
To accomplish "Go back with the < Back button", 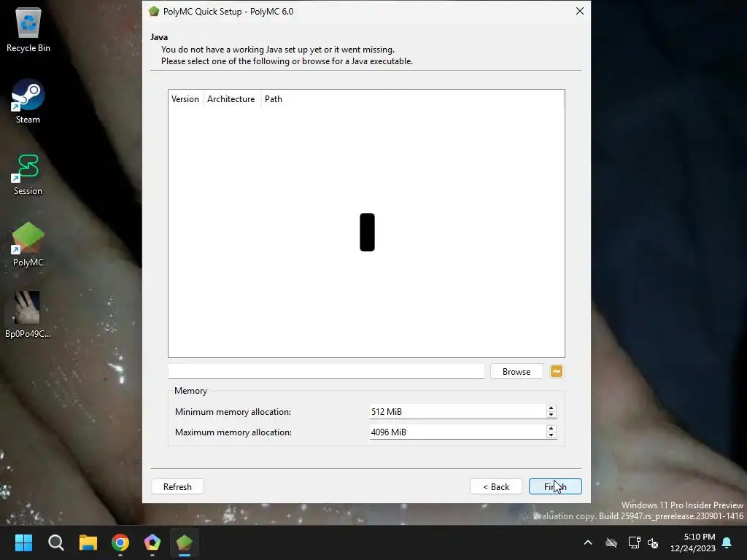I will click(496, 486).
